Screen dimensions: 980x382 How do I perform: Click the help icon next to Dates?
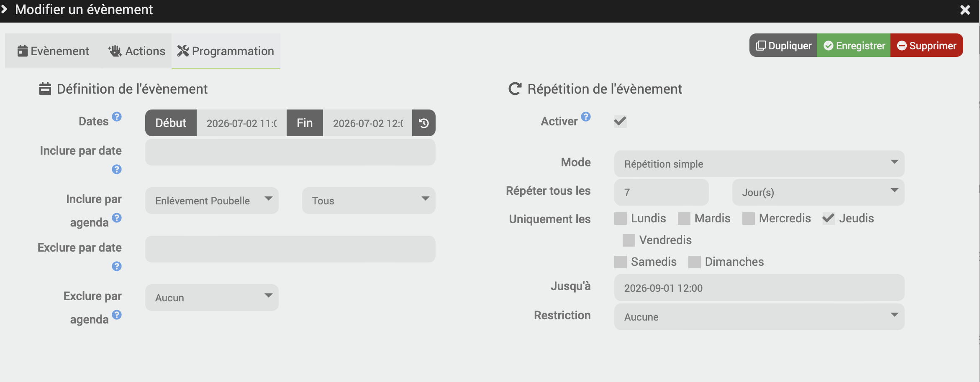(117, 117)
